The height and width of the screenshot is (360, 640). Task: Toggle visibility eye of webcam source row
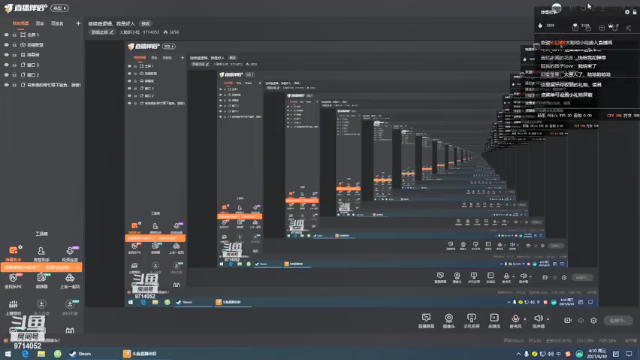pyautogui.click(x=6, y=45)
